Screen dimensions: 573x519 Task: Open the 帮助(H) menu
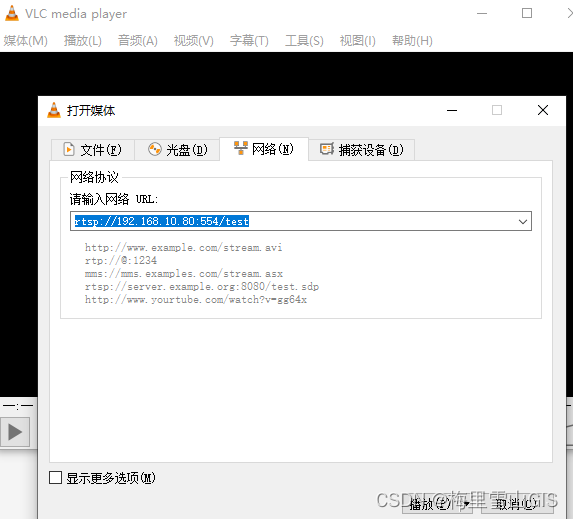[x=412, y=41]
